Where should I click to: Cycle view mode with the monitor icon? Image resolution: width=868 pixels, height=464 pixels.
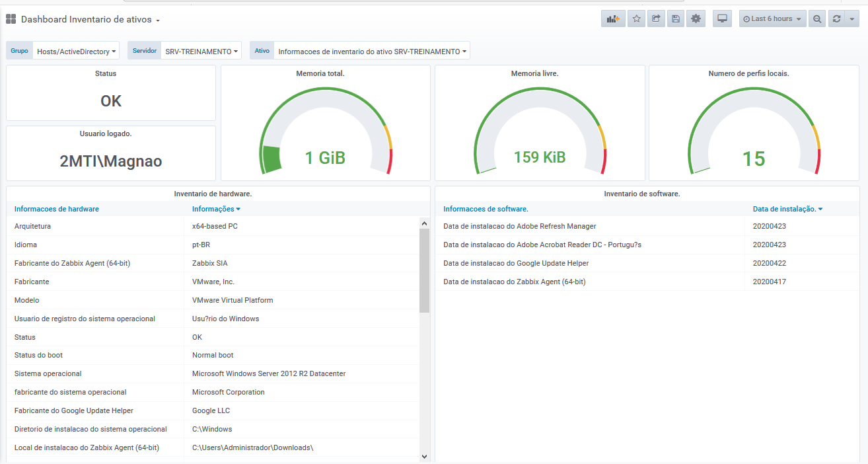tap(722, 19)
